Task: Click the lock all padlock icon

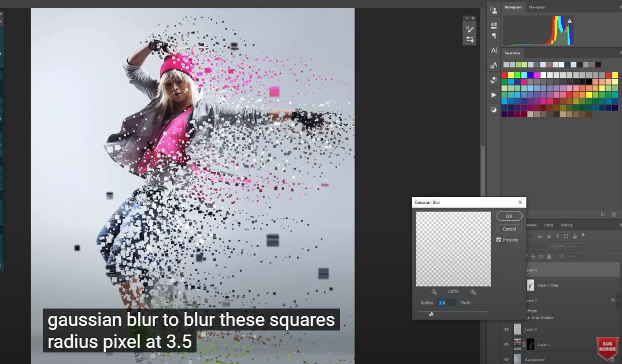Action: 549,257
